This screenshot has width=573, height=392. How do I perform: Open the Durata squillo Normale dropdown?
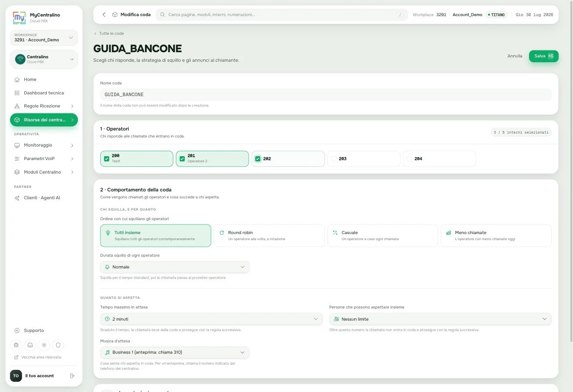coord(175,267)
